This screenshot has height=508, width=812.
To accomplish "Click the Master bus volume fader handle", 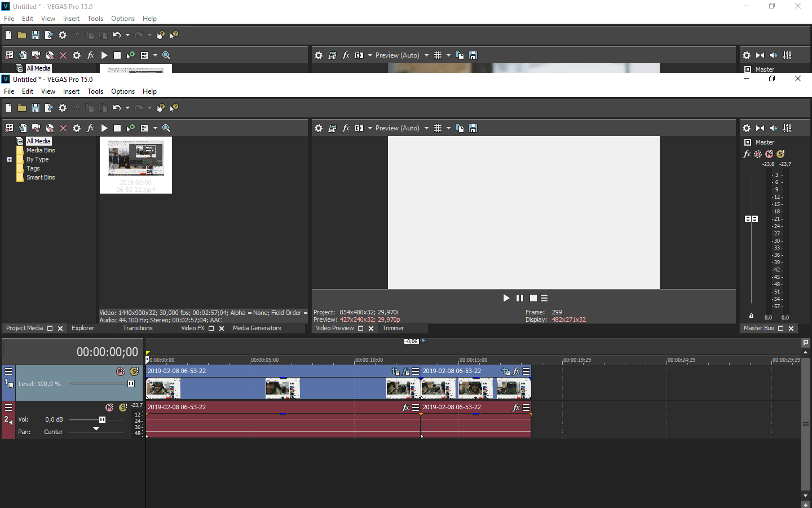I will pyautogui.click(x=751, y=218).
